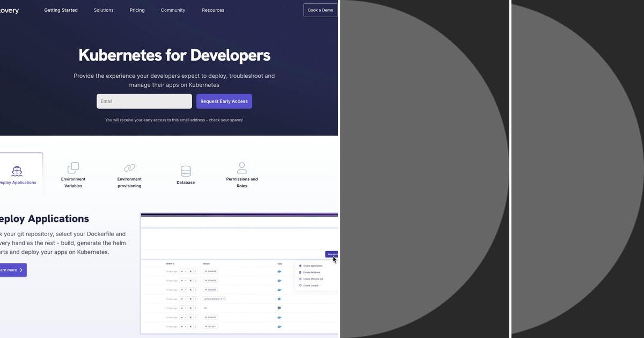The height and width of the screenshot is (338, 644).
Task: Click the Book a Demo button
Action: coord(320,10)
